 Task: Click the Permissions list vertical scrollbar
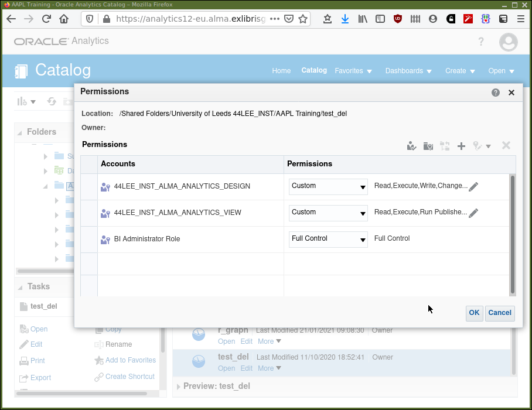(512, 235)
